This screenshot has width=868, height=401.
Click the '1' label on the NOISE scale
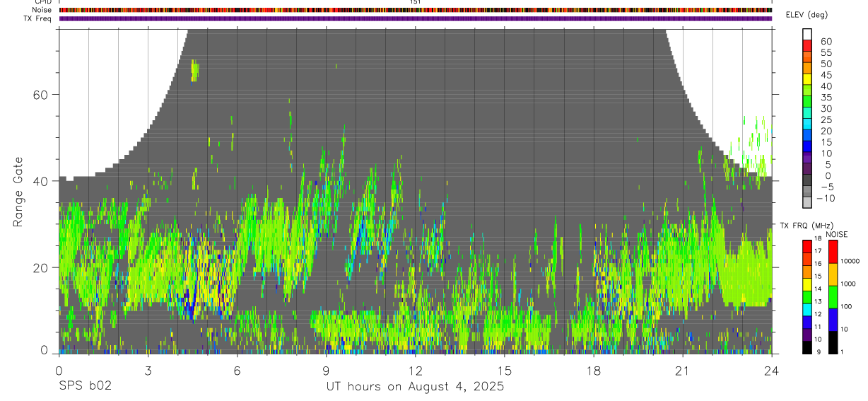click(x=841, y=351)
